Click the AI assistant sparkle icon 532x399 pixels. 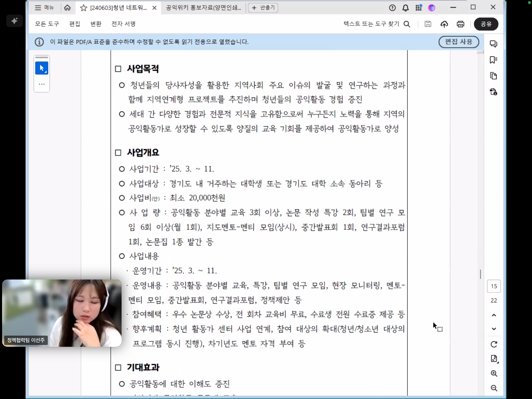click(x=15, y=21)
